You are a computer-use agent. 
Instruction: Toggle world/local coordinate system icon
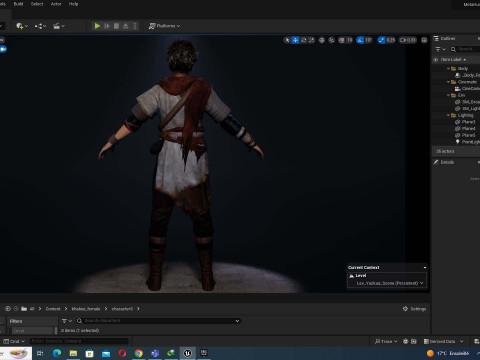(322, 40)
